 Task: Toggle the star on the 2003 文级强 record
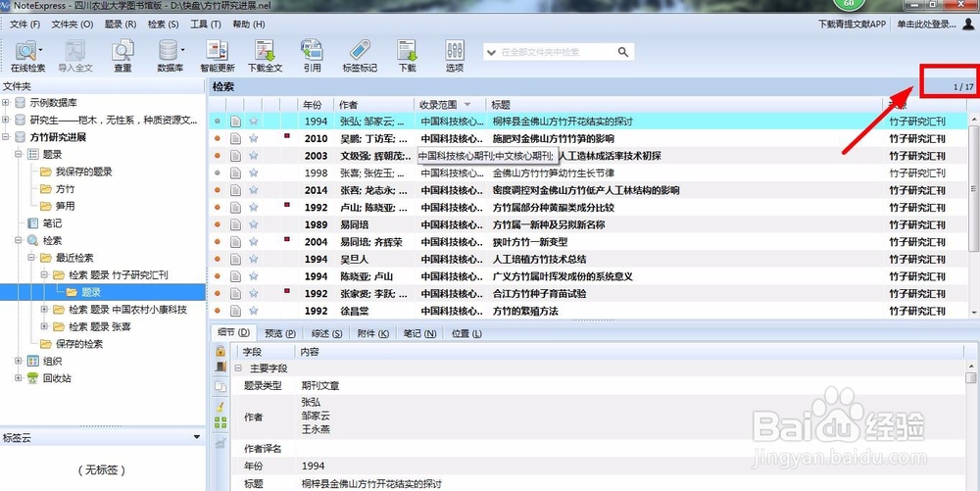point(253,156)
